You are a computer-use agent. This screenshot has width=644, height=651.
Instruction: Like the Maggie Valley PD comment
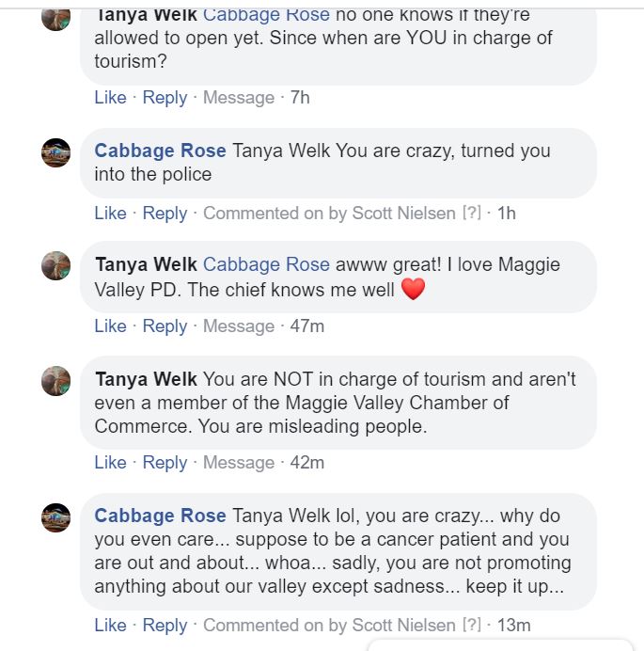(110, 325)
